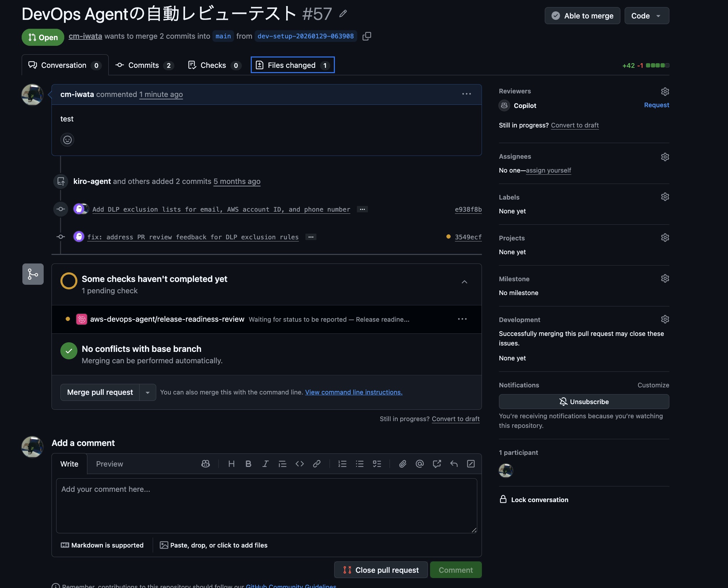The width and height of the screenshot is (728, 588).
Task: Open View command line instructions link
Action: tap(354, 392)
